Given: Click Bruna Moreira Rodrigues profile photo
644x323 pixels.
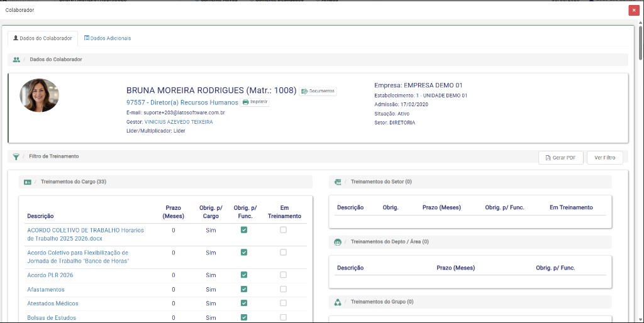Looking at the screenshot, I should click(x=40, y=96).
